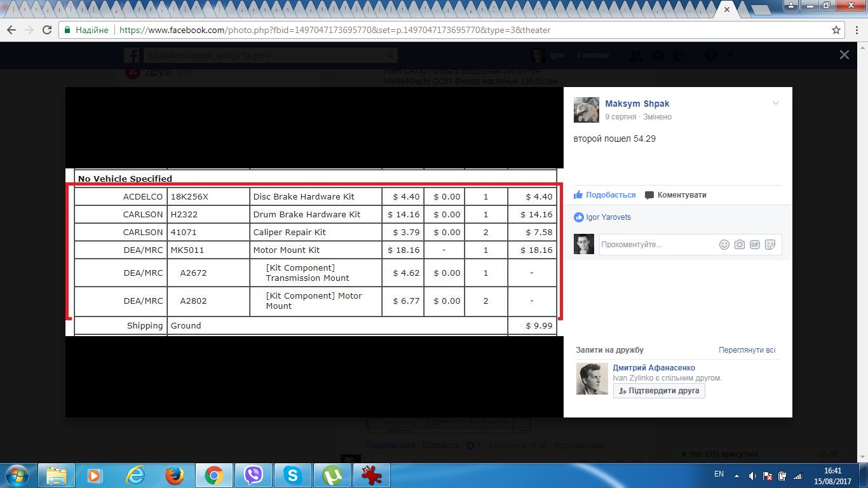Open Firefox from the taskbar
Image resolution: width=868 pixels, height=488 pixels.
[174, 475]
